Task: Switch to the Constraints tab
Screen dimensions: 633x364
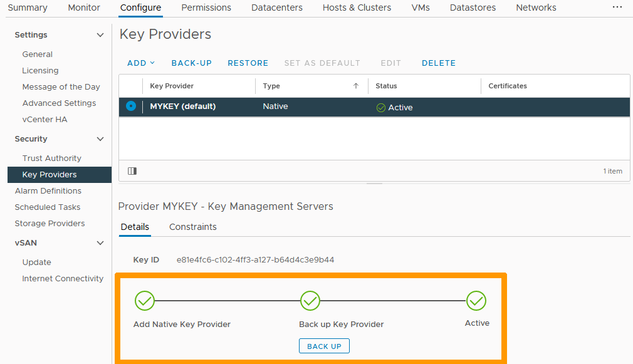Action: pyautogui.click(x=192, y=227)
